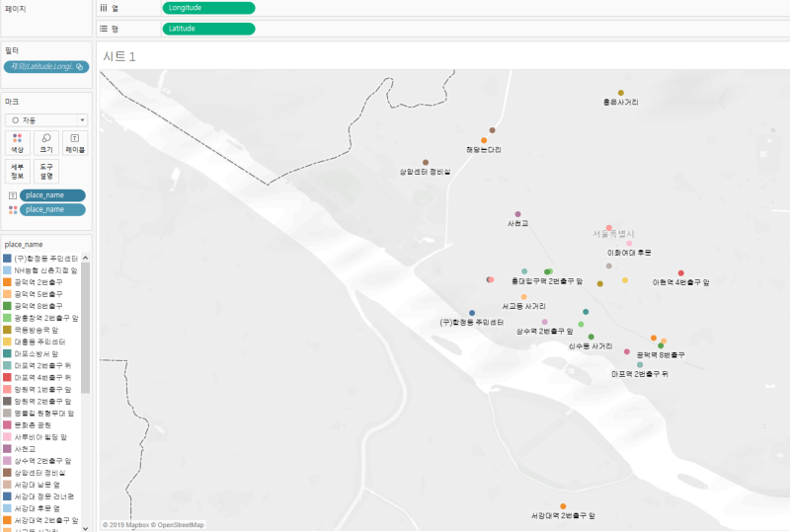Click the legend scroll up arrow
Image resolution: width=790 pixels, height=532 pixels.
[85, 258]
